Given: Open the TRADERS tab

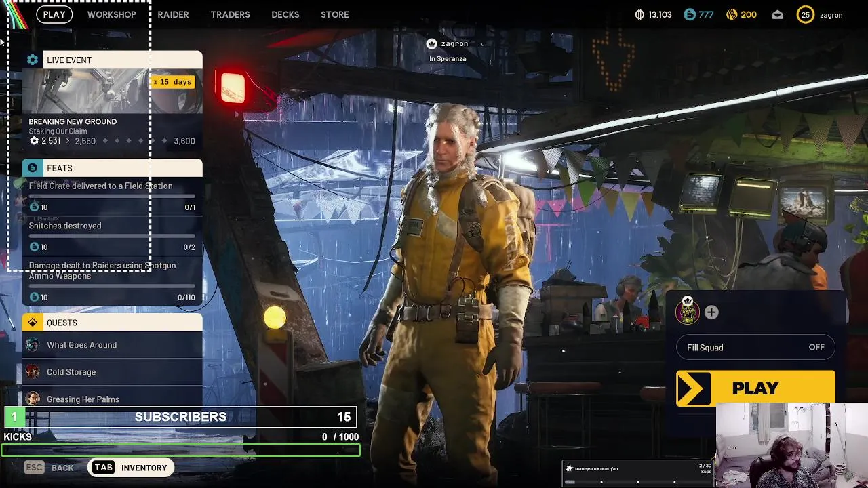Looking at the screenshot, I should pos(230,14).
